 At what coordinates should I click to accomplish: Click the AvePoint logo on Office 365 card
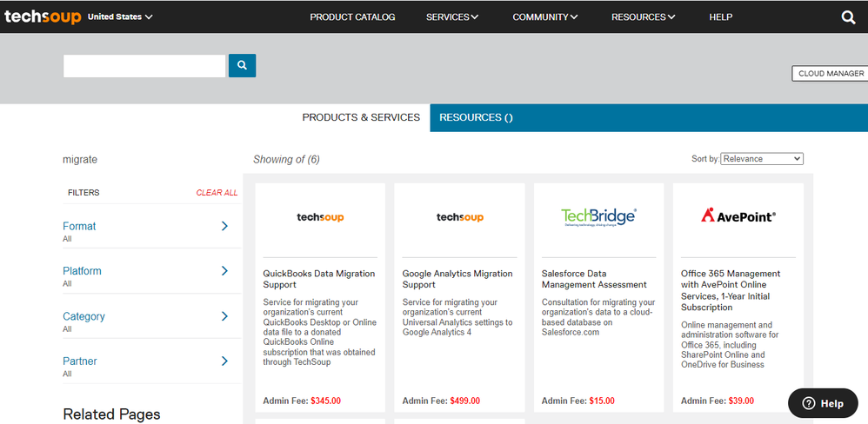(738, 215)
